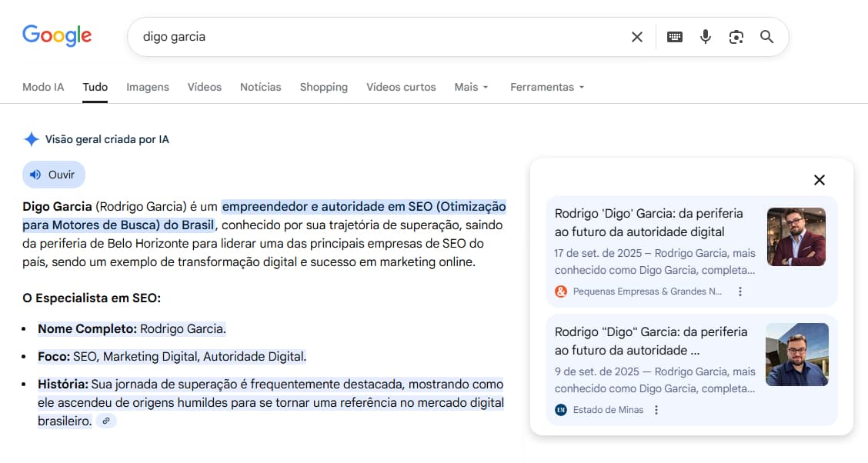This screenshot has height=463, width=868.
Task: Click highlighted text 'empreendedor e autoridade em SEO'
Action: point(327,206)
